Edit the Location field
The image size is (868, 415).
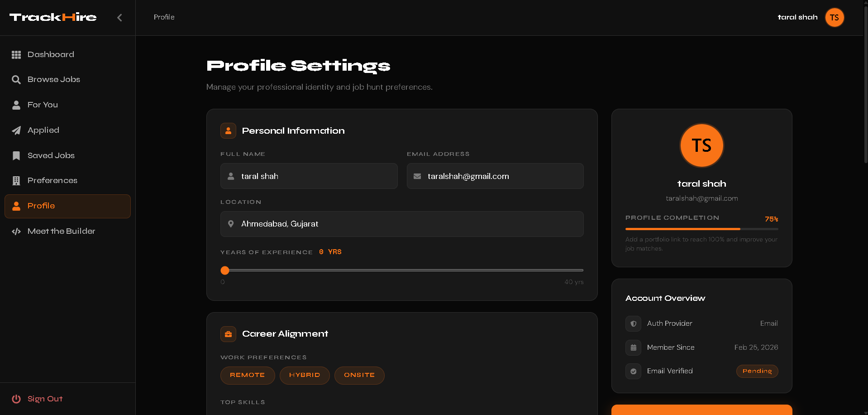click(x=402, y=224)
